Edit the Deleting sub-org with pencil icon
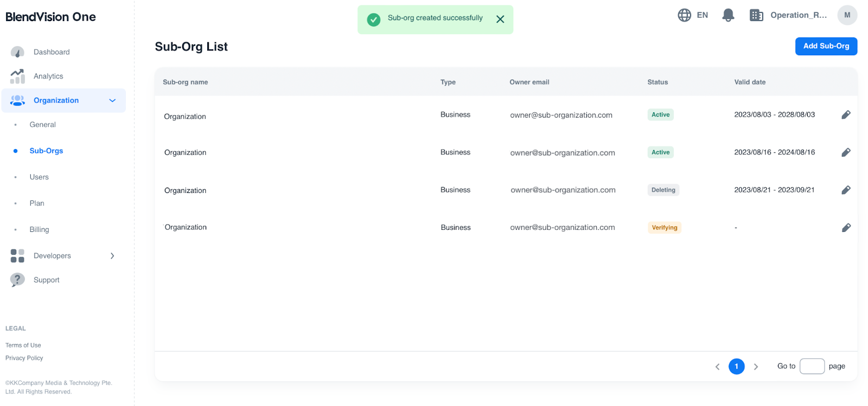868x406 pixels. pos(846,190)
